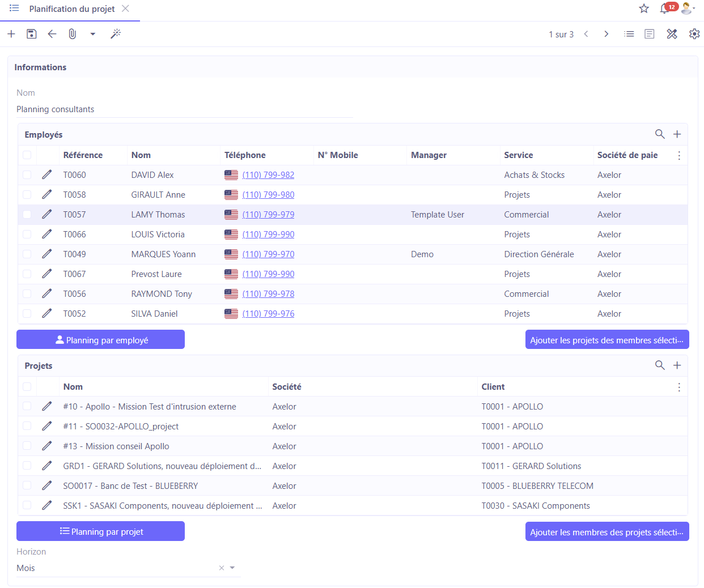704x588 pixels.
Task: Add a row to the Projets table
Action: coord(677,365)
